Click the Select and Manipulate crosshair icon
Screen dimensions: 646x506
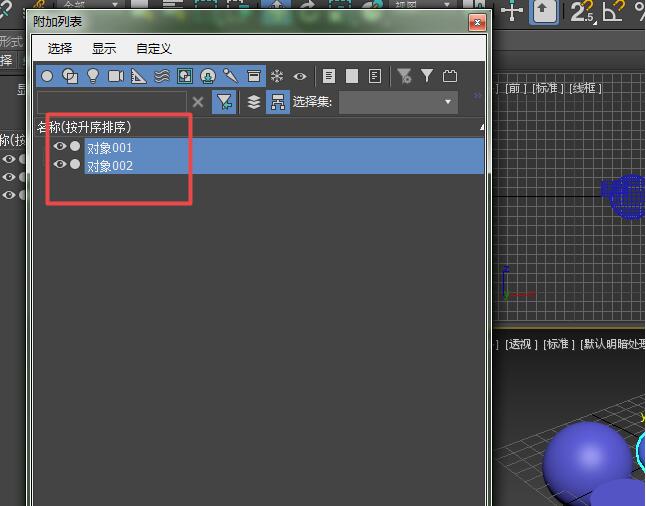click(x=512, y=11)
